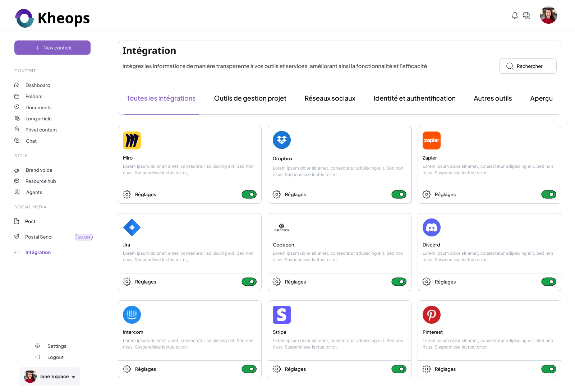This screenshot has height=392, width=575.
Task: Open the Identité et authentification tab
Action: (x=414, y=98)
